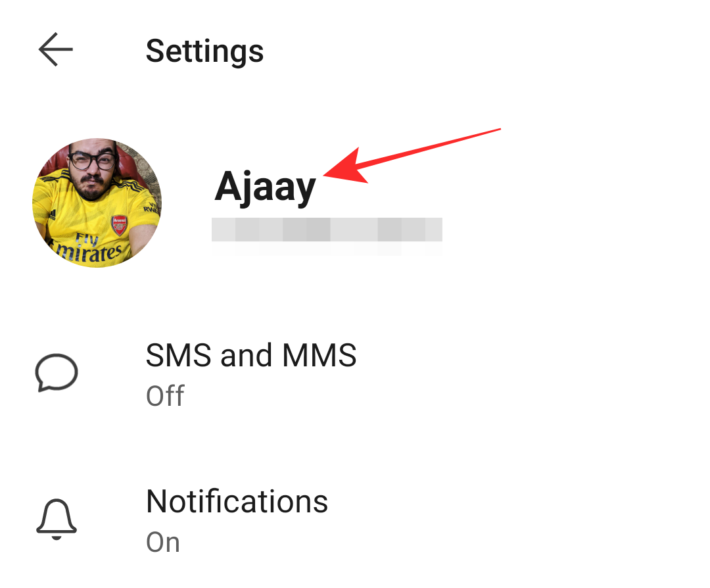Open the SMS and MMS settings
The width and height of the screenshot is (710, 588).
pos(355,374)
